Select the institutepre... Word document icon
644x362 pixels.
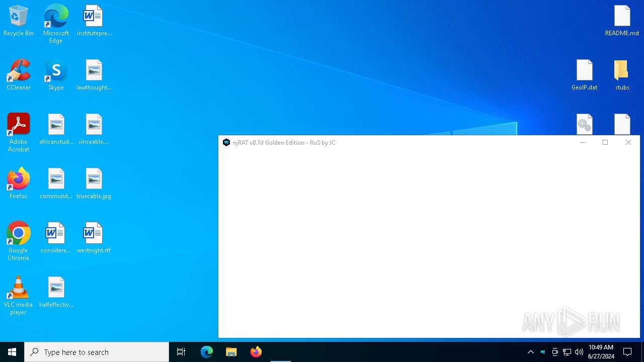click(x=94, y=21)
